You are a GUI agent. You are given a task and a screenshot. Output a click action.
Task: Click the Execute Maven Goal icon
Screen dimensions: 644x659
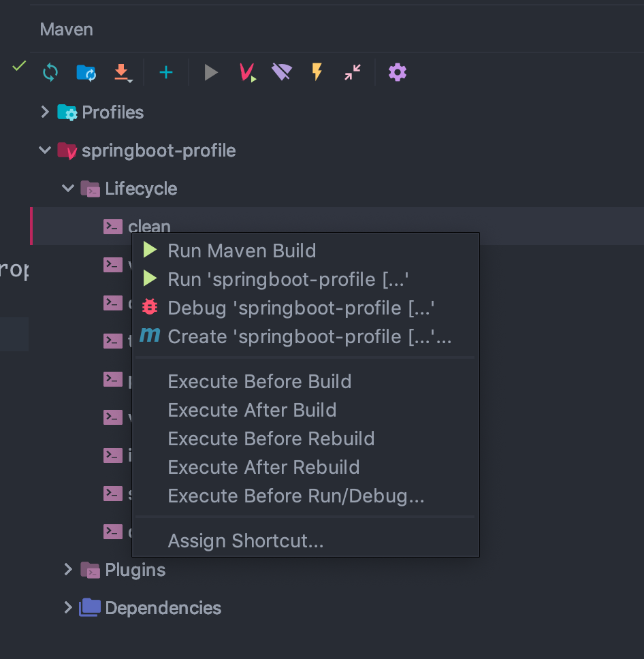(247, 72)
